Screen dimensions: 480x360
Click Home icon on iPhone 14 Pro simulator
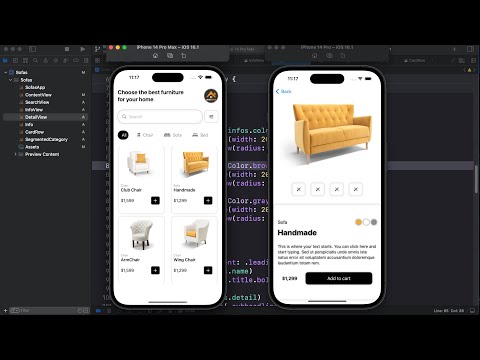point(314,56)
